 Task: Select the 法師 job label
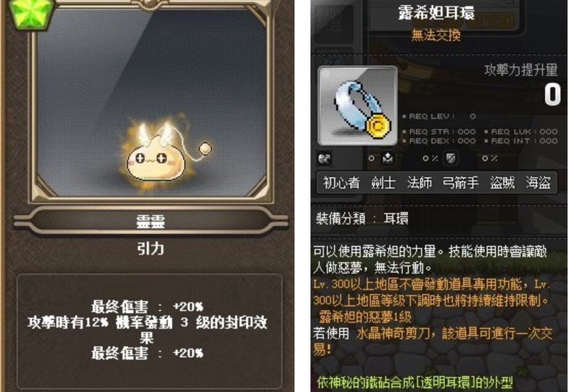pyautogui.click(x=420, y=183)
